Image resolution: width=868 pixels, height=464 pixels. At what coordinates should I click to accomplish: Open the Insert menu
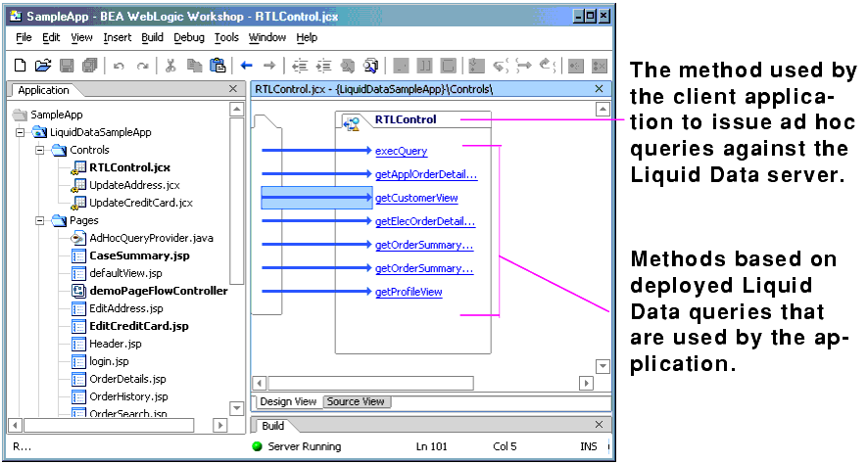118,37
